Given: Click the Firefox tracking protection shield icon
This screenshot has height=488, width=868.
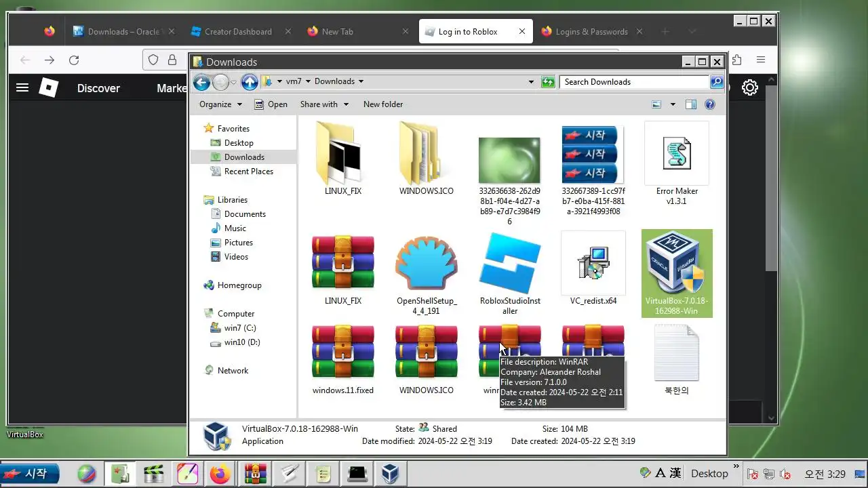Looking at the screenshot, I should (153, 60).
